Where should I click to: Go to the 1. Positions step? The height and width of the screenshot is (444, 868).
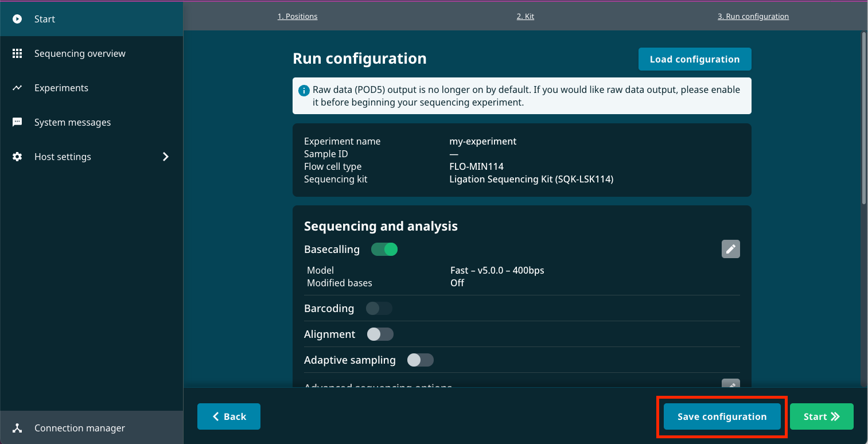tap(297, 16)
